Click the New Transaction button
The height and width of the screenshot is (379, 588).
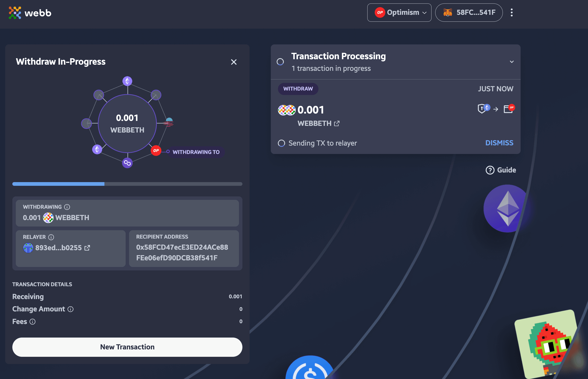click(127, 347)
